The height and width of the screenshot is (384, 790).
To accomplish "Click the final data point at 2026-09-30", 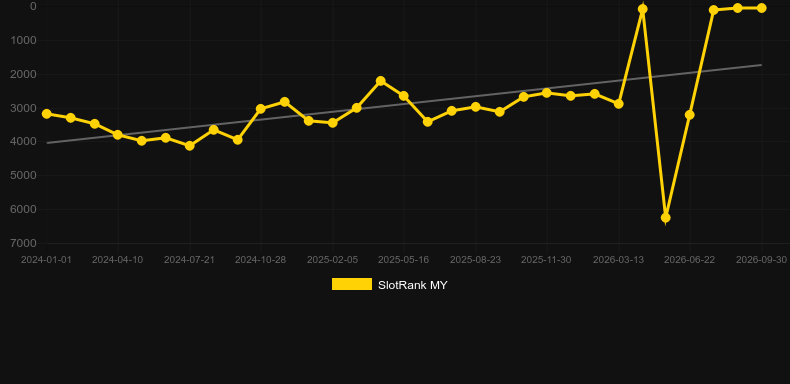I will 761,8.
